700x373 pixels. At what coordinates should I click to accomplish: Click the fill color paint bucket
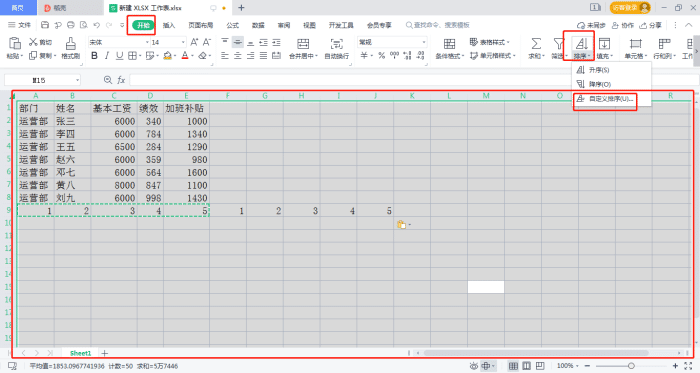pyautogui.click(x=167, y=56)
